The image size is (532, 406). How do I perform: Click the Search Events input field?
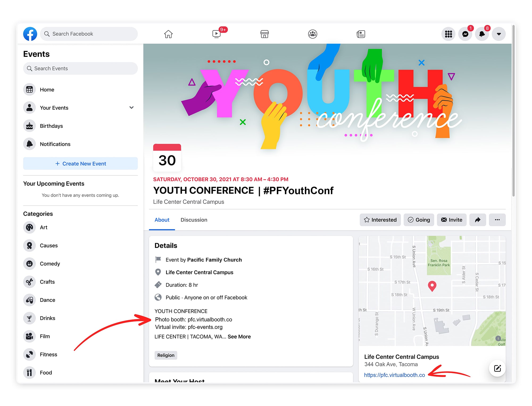click(x=80, y=69)
